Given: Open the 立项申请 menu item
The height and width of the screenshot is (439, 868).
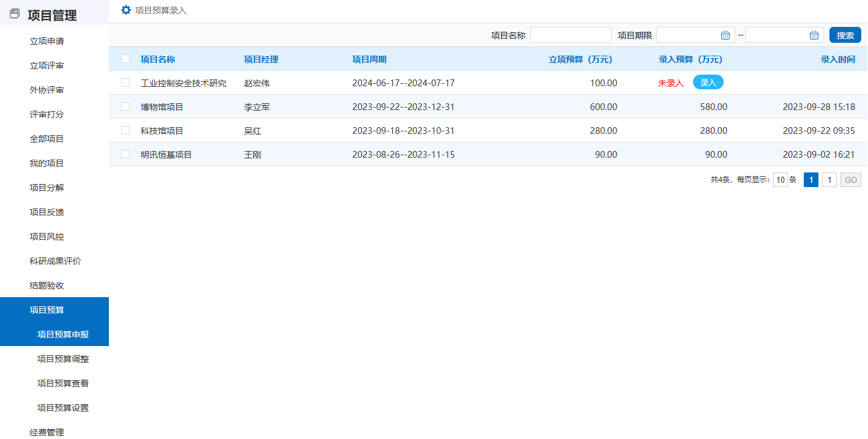Looking at the screenshot, I should [x=47, y=41].
